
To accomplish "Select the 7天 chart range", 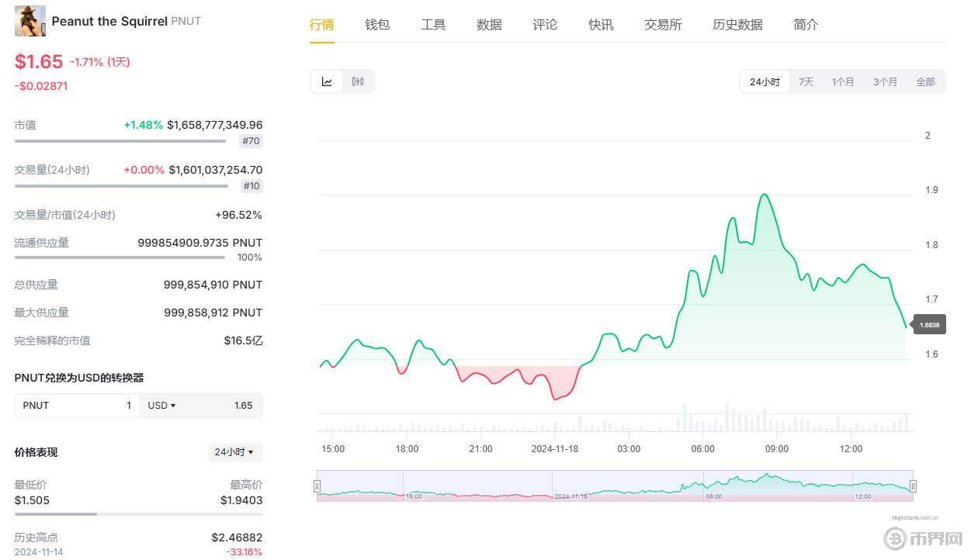I will pyautogui.click(x=806, y=81).
